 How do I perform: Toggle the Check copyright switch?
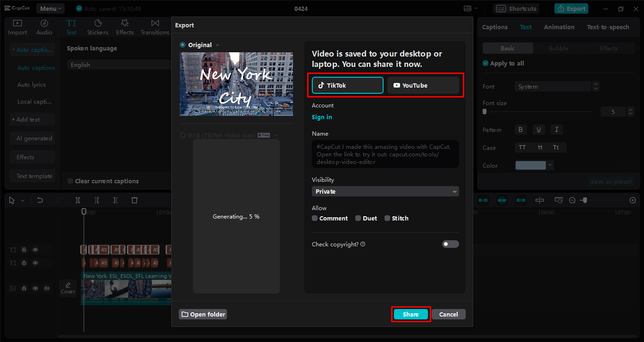(x=450, y=244)
